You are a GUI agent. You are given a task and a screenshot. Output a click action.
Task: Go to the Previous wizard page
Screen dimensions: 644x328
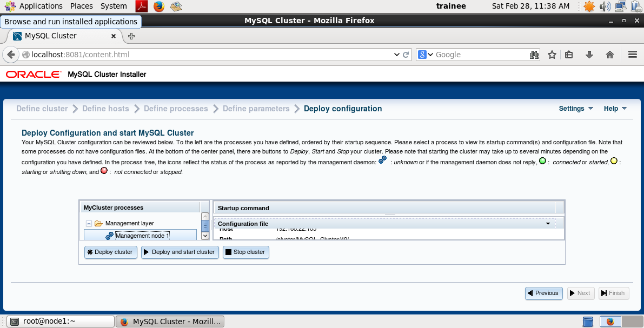(544, 293)
